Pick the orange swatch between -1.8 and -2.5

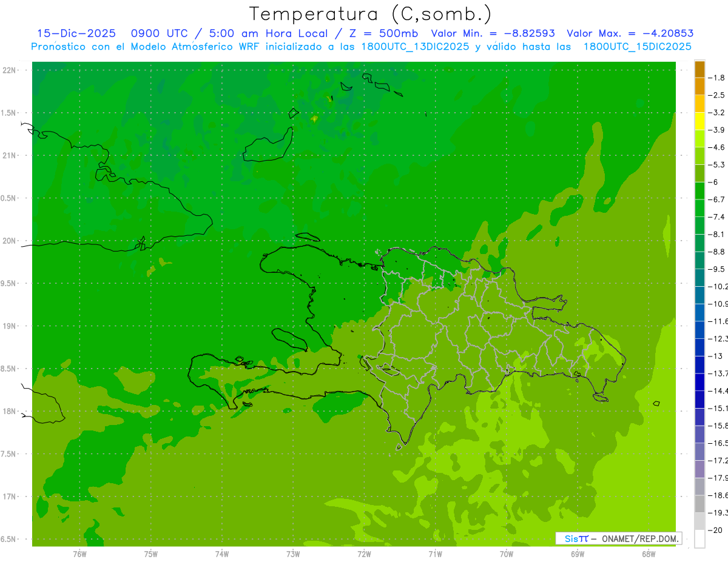click(699, 87)
